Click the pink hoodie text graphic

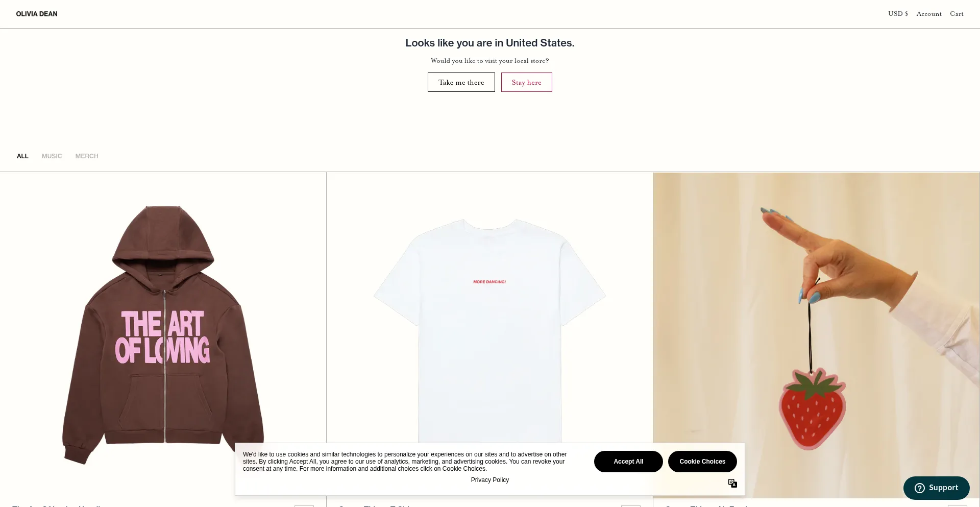click(x=163, y=337)
